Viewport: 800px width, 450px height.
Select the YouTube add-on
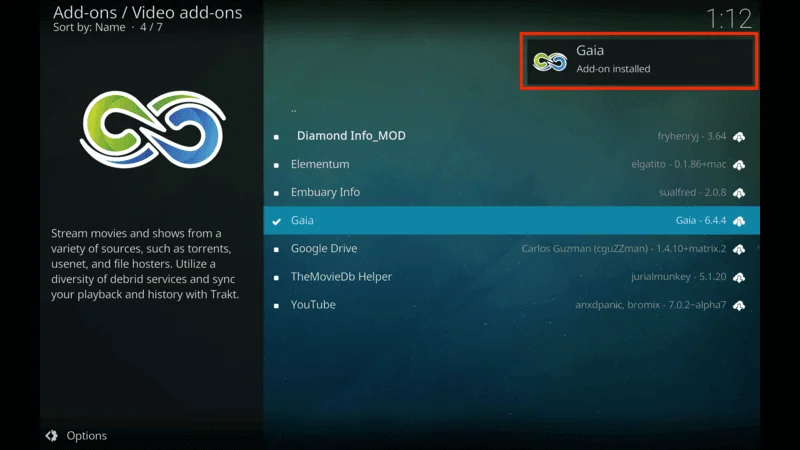point(511,305)
